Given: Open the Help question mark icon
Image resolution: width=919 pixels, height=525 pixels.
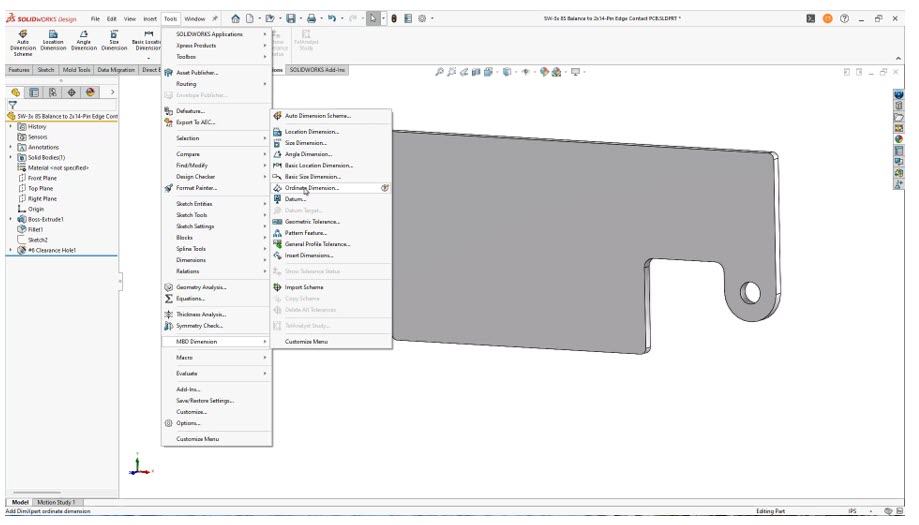Looking at the screenshot, I should pos(844,18).
